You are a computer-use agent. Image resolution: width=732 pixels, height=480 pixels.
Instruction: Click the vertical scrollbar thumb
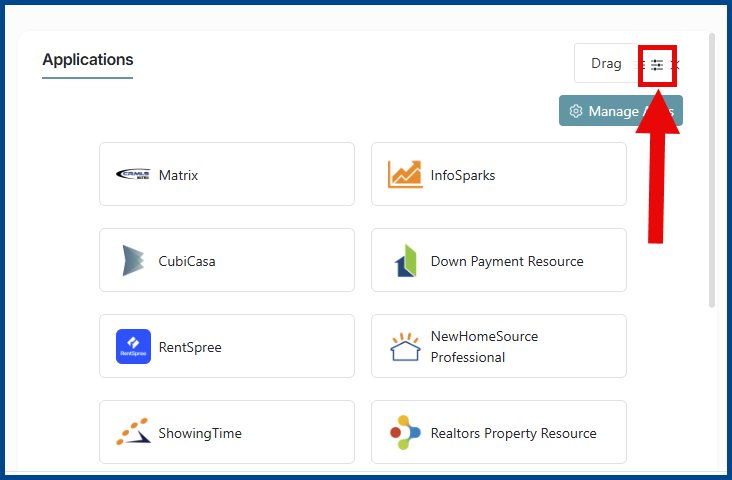(712, 170)
